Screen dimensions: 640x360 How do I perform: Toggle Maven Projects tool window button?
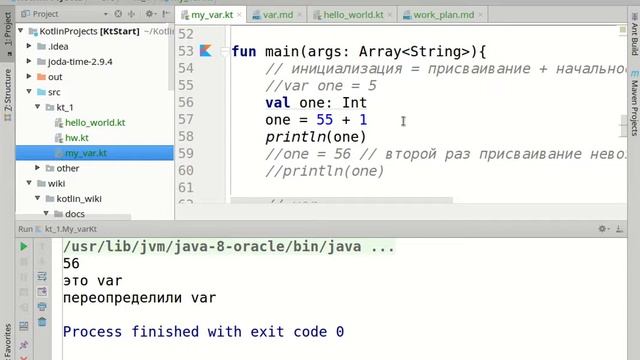click(x=634, y=103)
